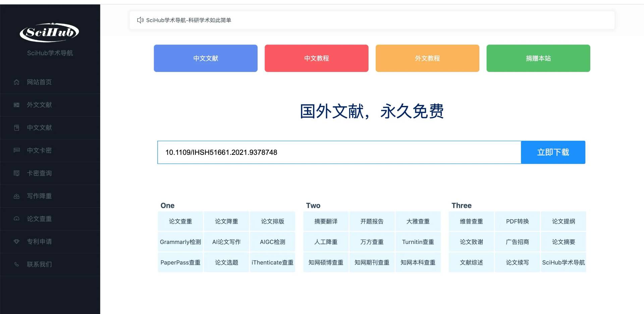Open 专利申请 sidebar entry
The image size is (644, 314).
pyautogui.click(x=50, y=242)
